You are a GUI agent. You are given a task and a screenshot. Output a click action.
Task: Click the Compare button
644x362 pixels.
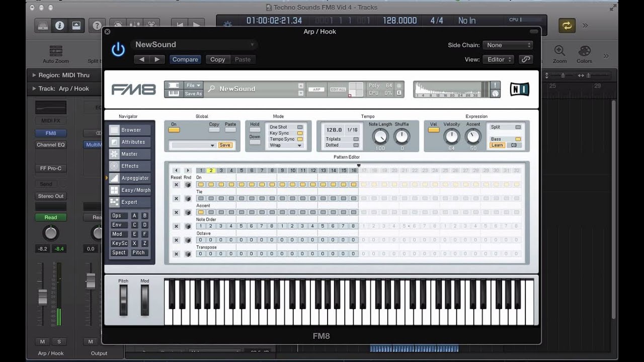click(x=185, y=59)
